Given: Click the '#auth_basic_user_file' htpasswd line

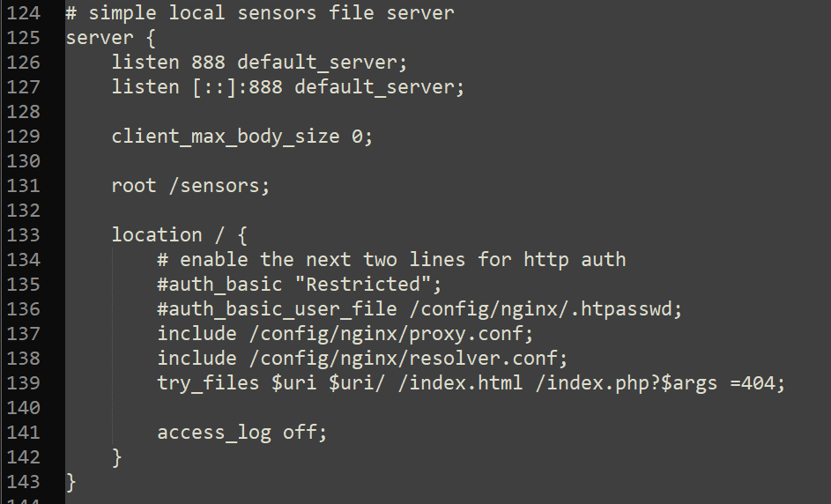Looking at the screenshot, I should point(419,309).
